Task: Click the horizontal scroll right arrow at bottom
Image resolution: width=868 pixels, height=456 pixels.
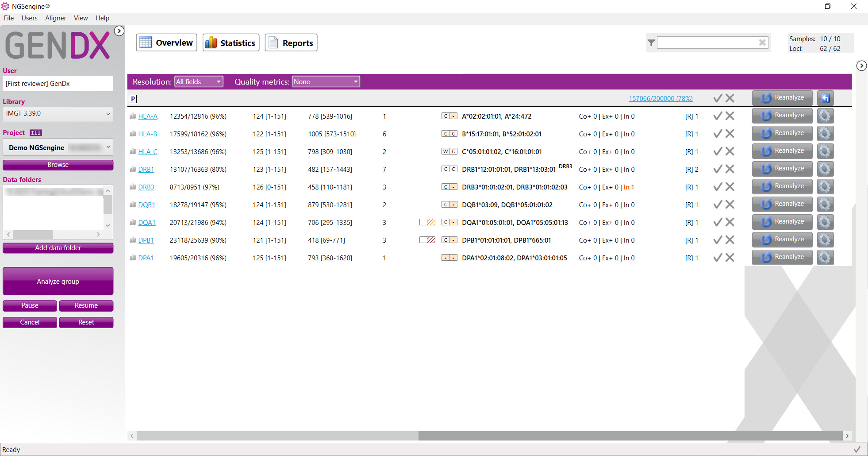Action: coord(847,436)
